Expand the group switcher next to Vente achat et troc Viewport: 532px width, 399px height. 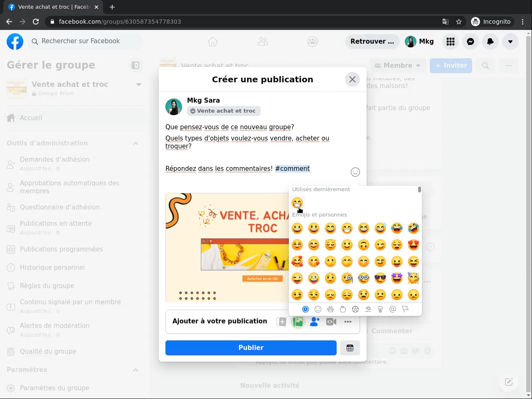pos(139,84)
